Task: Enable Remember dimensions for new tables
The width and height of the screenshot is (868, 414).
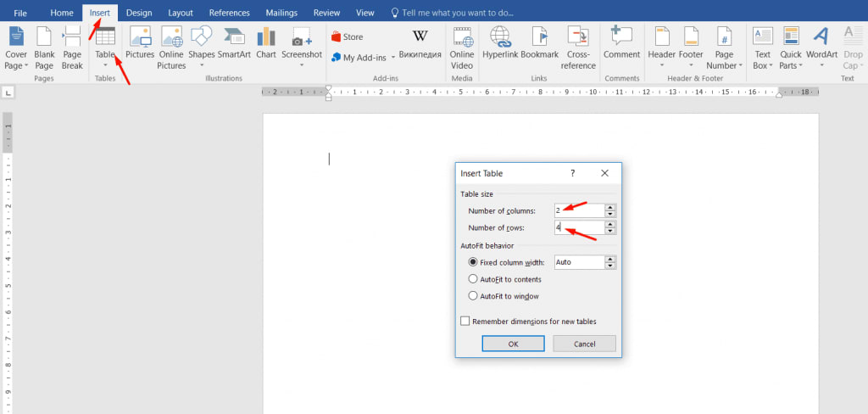Action: click(465, 321)
